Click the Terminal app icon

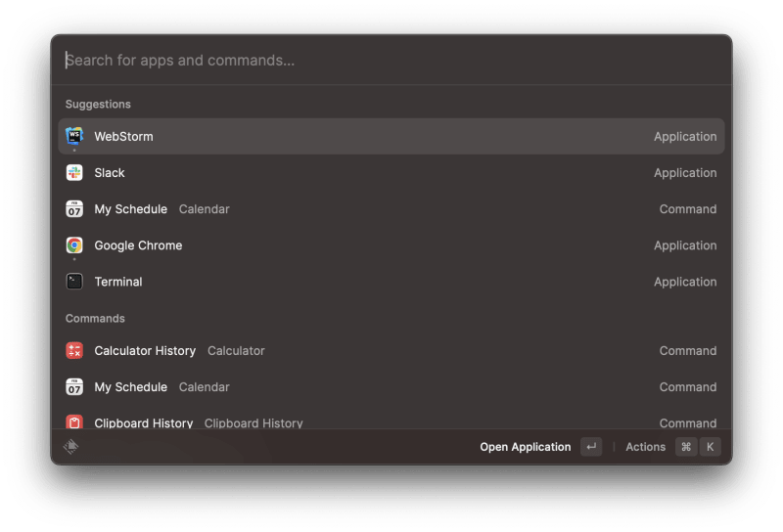pos(74,282)
